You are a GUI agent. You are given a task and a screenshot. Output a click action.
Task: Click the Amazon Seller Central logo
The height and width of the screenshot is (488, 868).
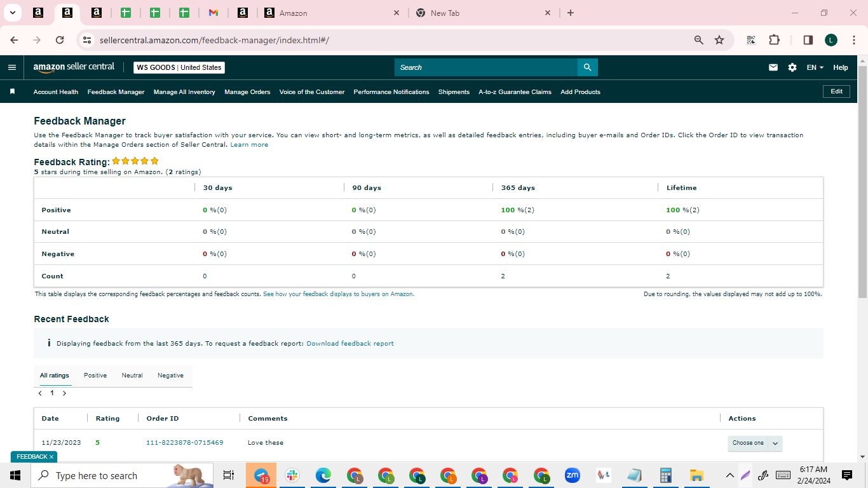pyautogui.click(x=74, y=67)
